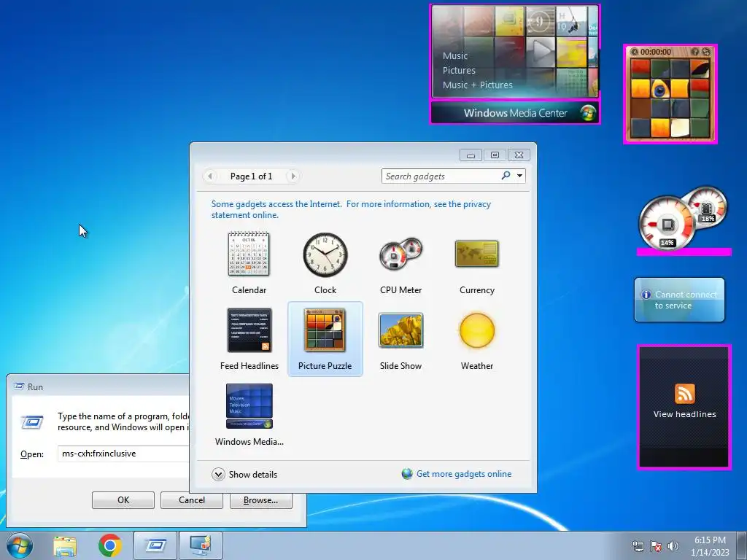Select the Weather gadget sun icon
Screen dimensions: 747x560
(x=477, y=330)
